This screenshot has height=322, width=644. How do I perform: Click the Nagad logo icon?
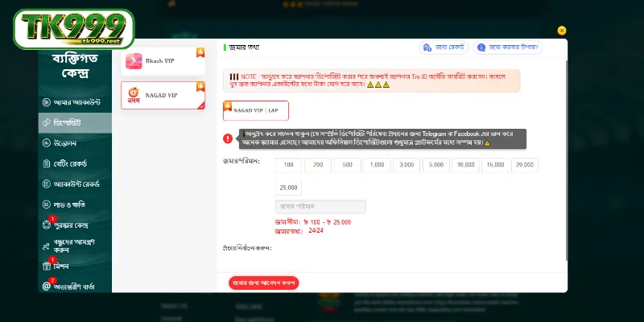134,95
